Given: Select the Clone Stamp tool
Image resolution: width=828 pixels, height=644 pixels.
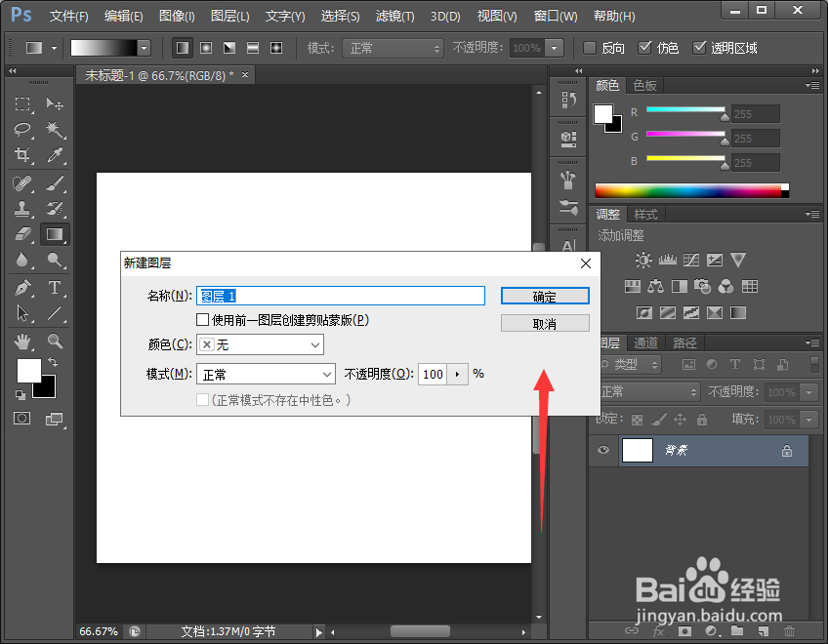Looking at the screenshot, I should (22, 209).
